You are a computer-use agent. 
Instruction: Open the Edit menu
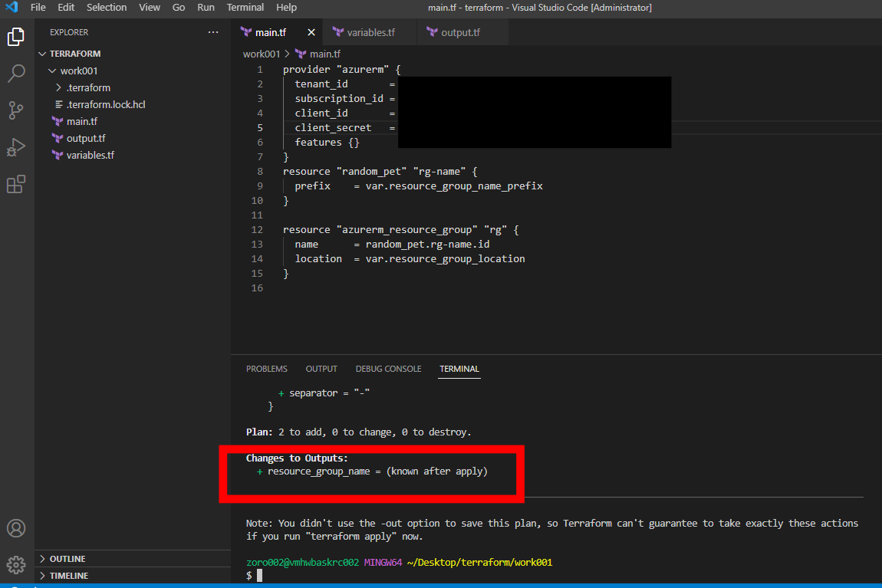coord(66,8)
